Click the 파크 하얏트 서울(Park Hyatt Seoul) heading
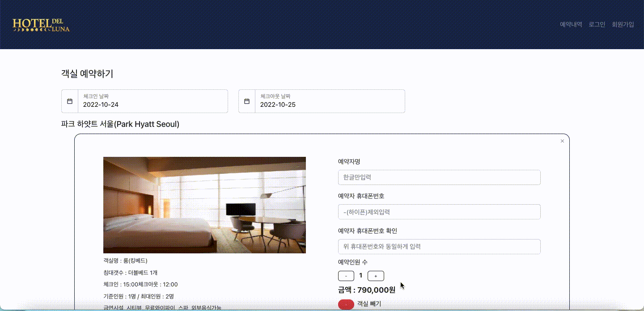The image size is (644, 311). (x=120, y=124)
